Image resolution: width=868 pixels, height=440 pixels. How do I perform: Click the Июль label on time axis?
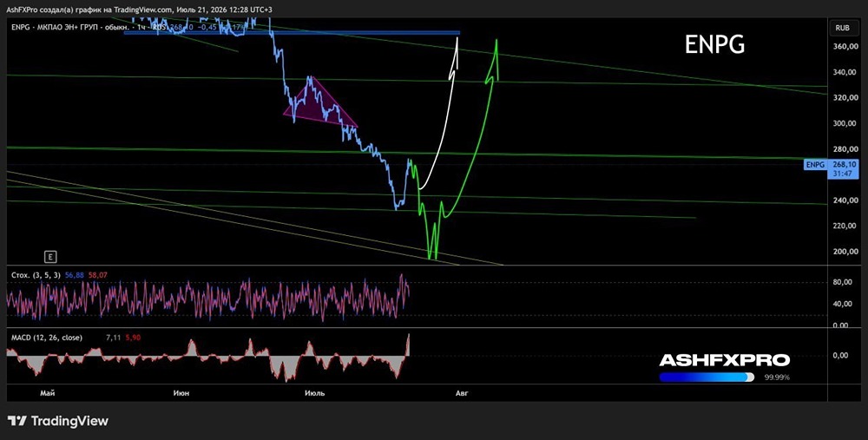coord(315,393)
